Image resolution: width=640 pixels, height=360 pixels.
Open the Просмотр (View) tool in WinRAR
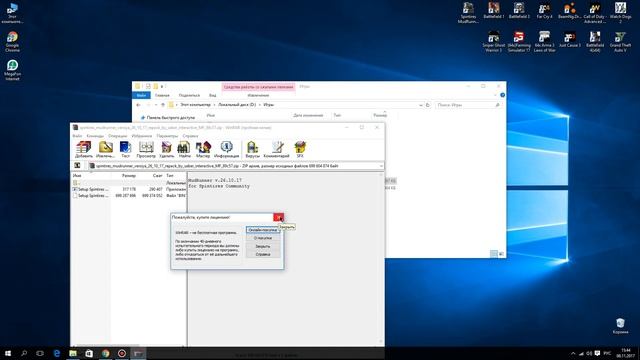(146, 149)
